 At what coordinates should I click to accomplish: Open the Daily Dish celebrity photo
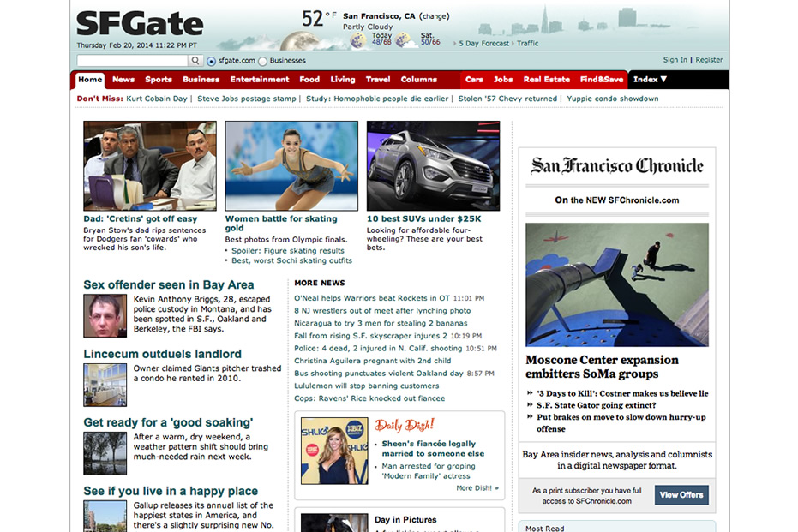click(334, 451)
